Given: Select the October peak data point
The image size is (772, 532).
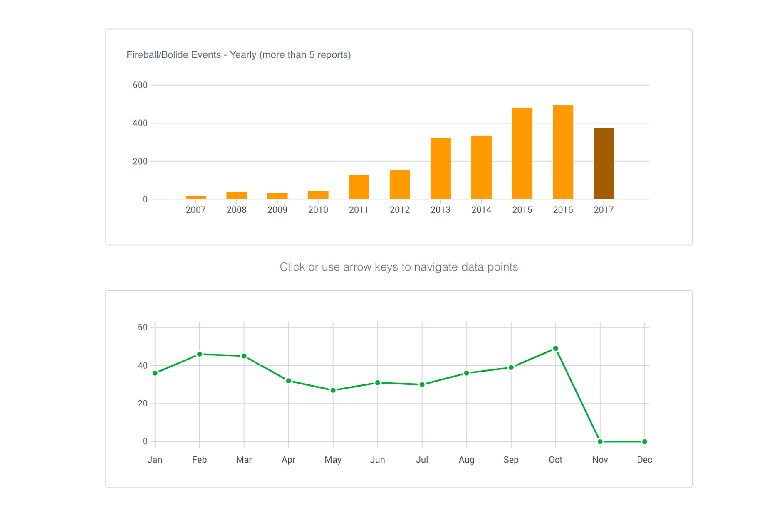Looking at the screenshot, I should point(556,349).
